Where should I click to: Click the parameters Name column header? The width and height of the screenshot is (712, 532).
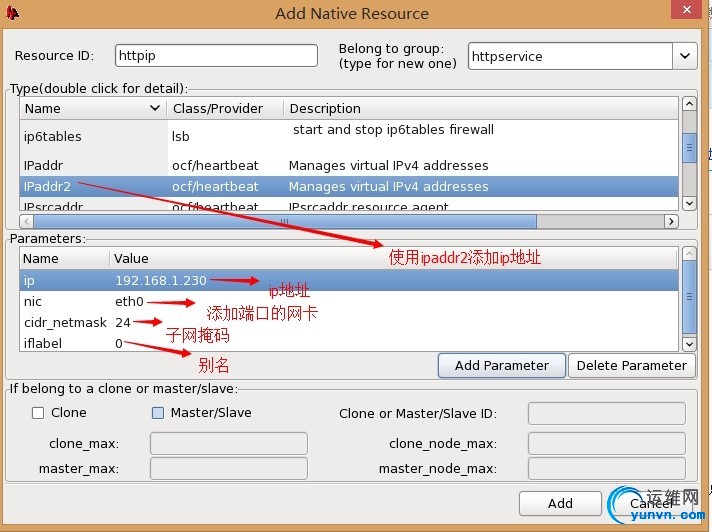click(x=64, y=258)
